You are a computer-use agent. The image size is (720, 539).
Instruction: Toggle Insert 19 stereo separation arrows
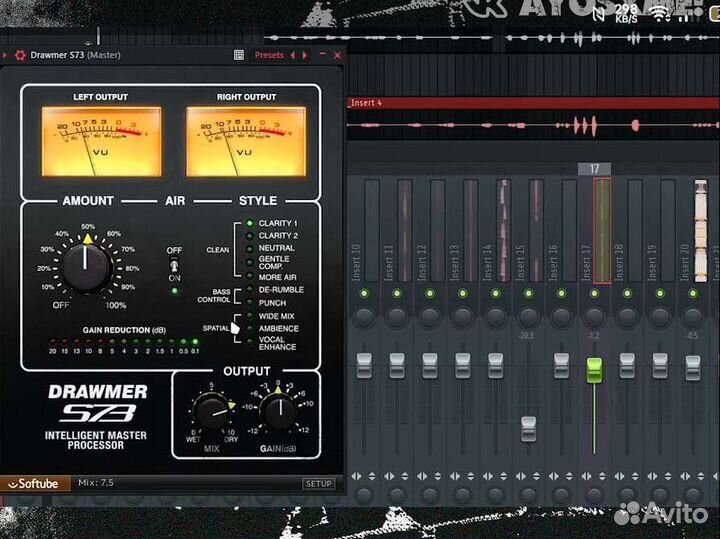click(x=652, y=477)
